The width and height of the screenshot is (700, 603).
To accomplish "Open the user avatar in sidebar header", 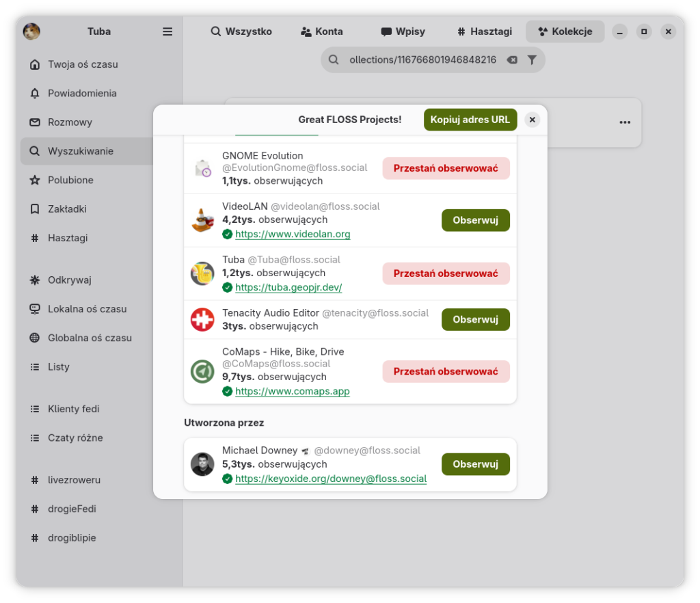I will [31, 31].
